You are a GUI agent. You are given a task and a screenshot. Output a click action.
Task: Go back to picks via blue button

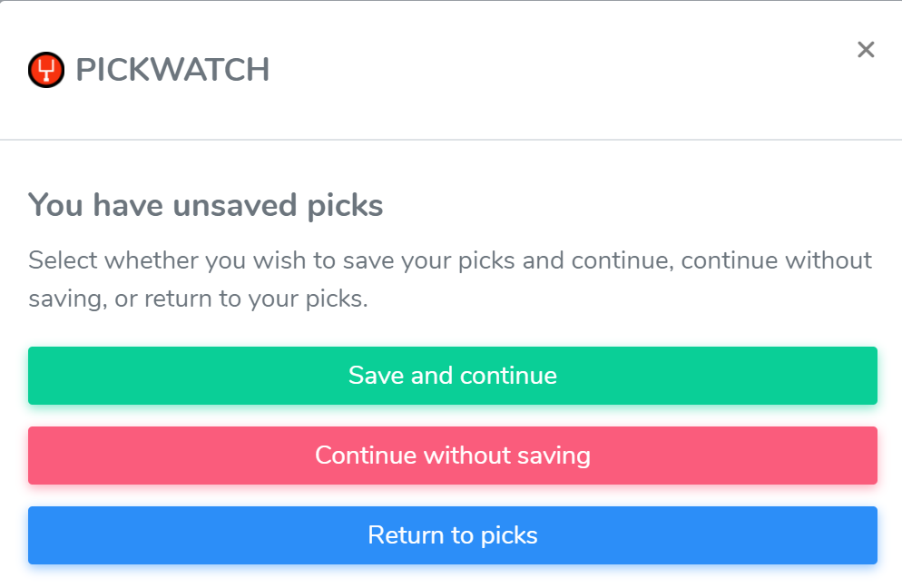(x=452, y=535)
